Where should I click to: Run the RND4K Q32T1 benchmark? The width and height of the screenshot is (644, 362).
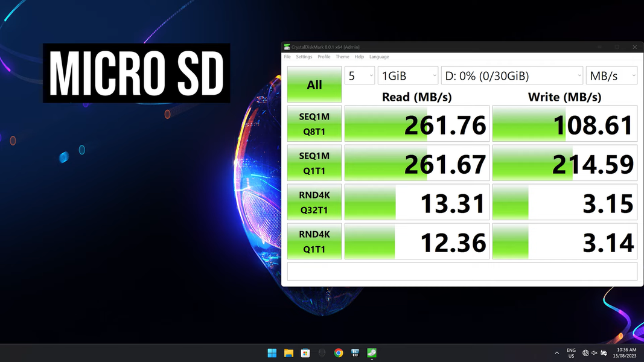(314, 202)
